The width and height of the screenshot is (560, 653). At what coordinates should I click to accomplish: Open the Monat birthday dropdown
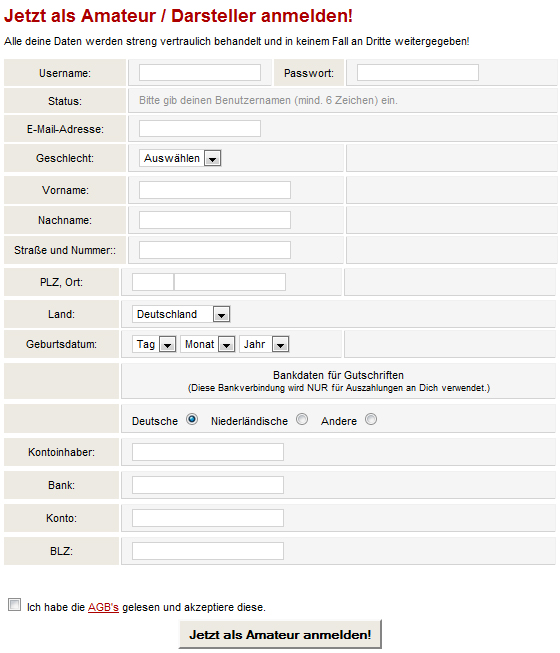point(207,344)
